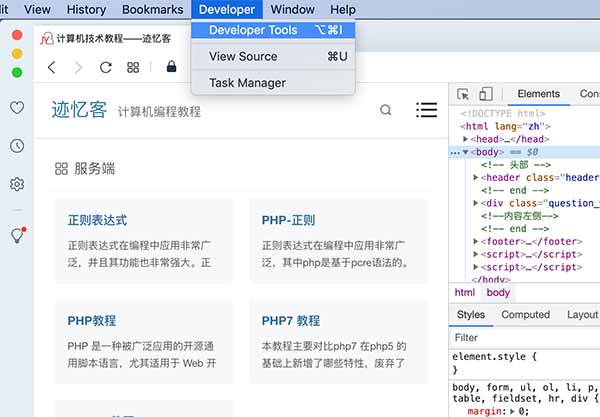Open the PHP7 教程 tutorial link
The image size is (600, 417).
pos(291,321)
